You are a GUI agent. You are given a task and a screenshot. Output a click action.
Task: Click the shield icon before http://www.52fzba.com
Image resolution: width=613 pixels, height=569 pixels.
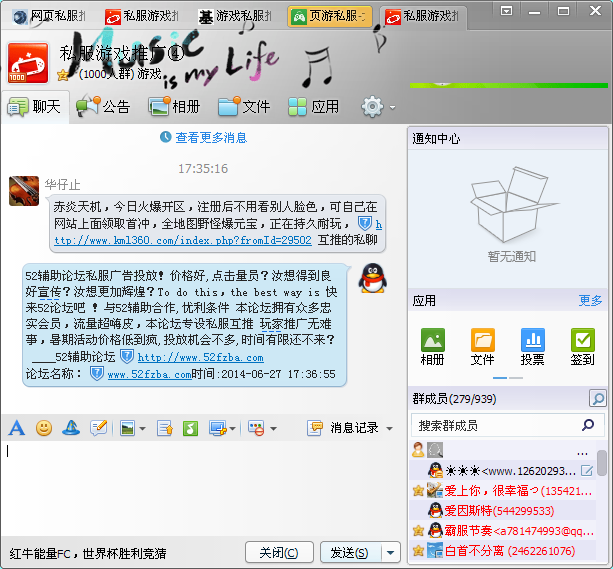[x=127, y=357]
